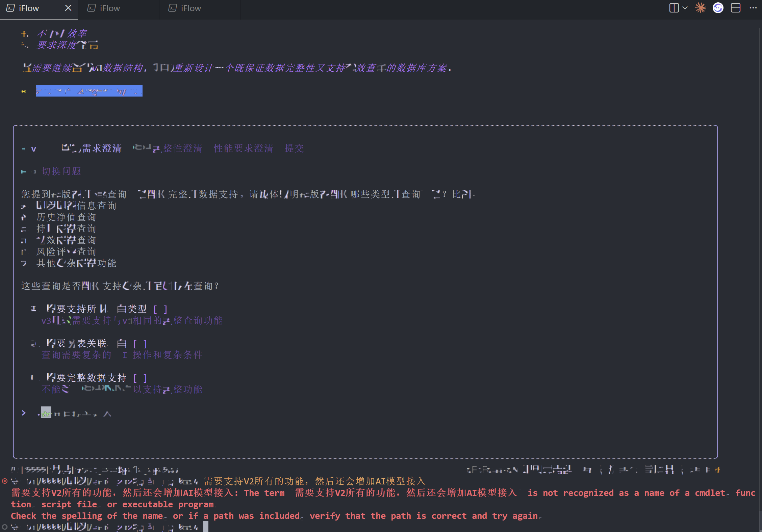Close the first iFlow tab

tap(68, 8)
